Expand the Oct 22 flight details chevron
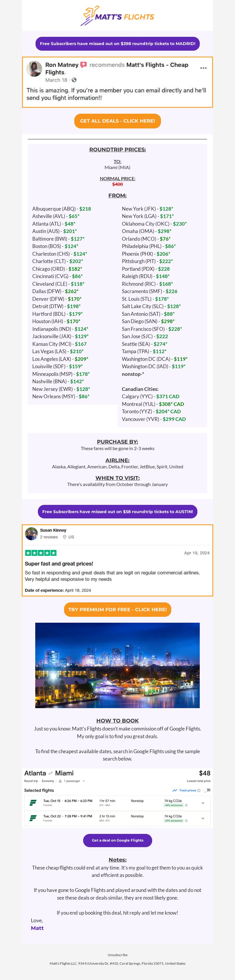 tap(203, 818)
